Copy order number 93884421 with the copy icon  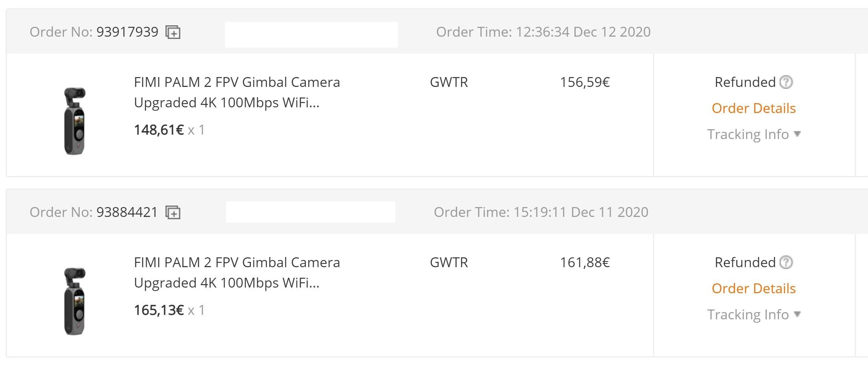(x=173, y=212)
